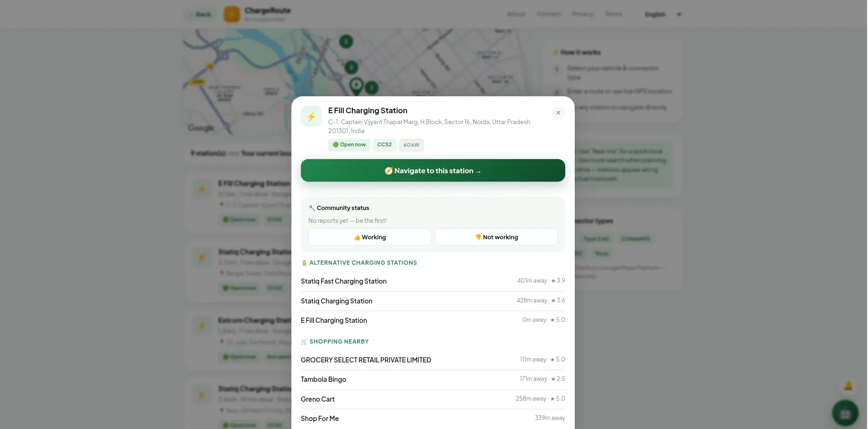
Task: Open the green chat assistant button
Action: tap(845, 413)
